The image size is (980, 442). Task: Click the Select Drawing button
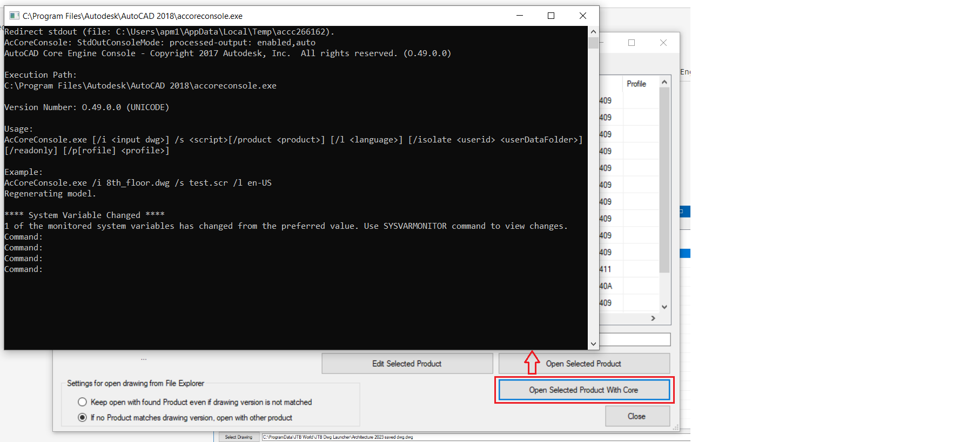[239, 437]
